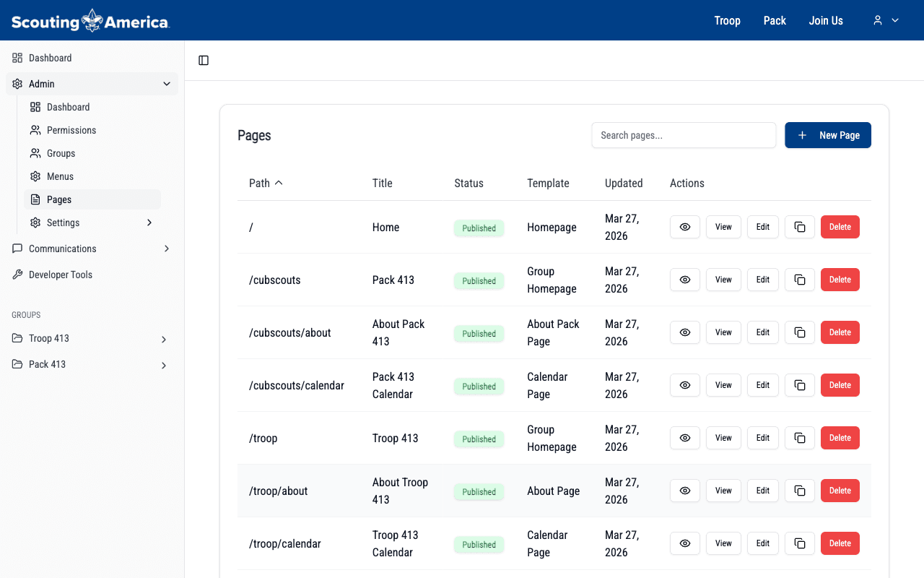Click copy icon in the /troop row
This screenshot has width=924, height=578.
(x=800, y=438)
